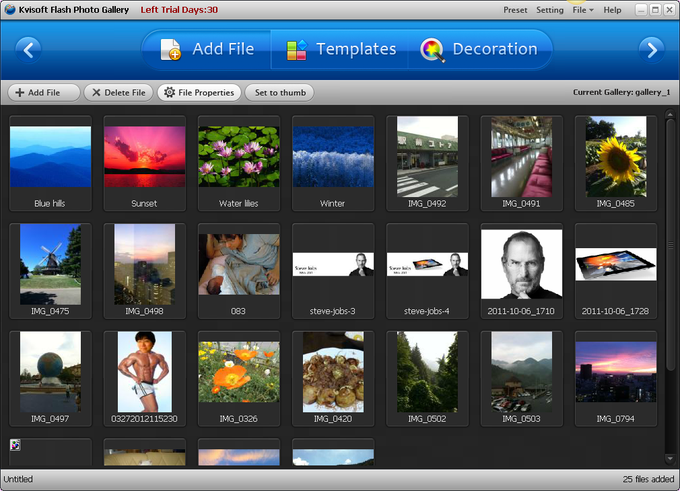Select the IMG_0498 thumbnail
Image resolution: width=680 pixels, height=491 pixels.
point(144,271)
